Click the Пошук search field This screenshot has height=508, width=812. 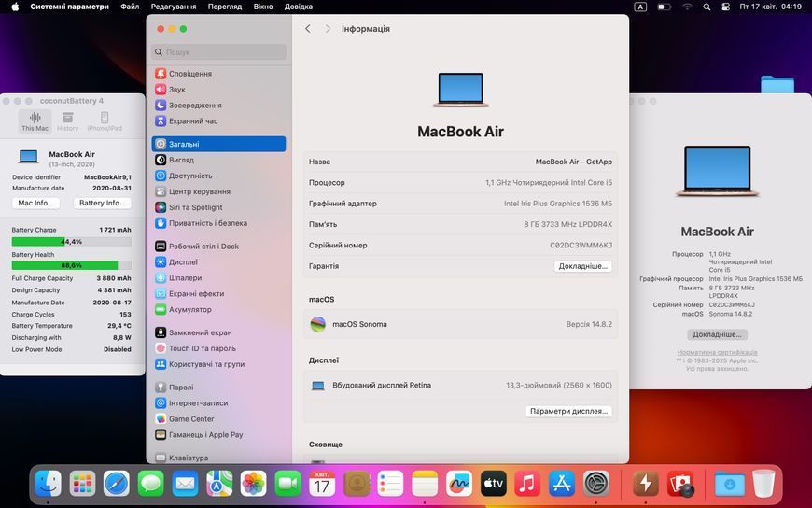pyautogui.click(x=219, y=52)
